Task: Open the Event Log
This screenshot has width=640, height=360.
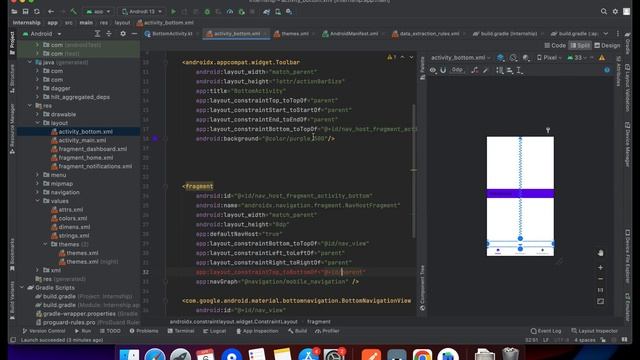Action: click(x=546, y=331)
